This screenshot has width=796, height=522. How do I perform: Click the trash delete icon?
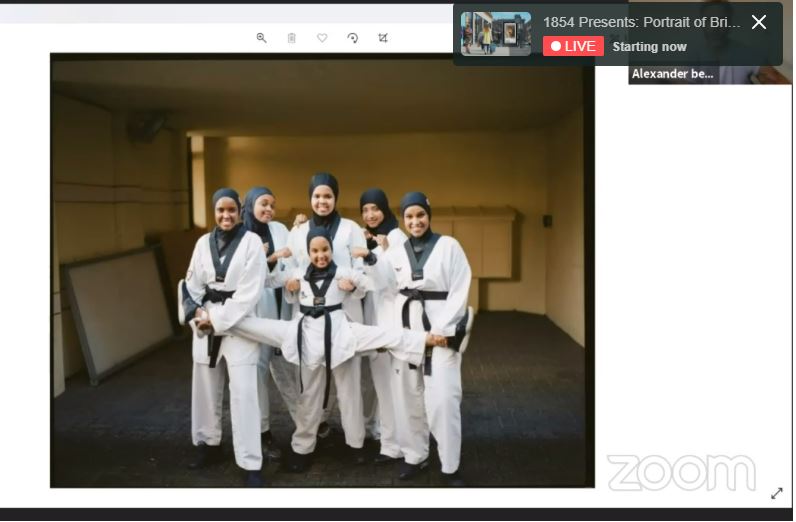[292, 38]
